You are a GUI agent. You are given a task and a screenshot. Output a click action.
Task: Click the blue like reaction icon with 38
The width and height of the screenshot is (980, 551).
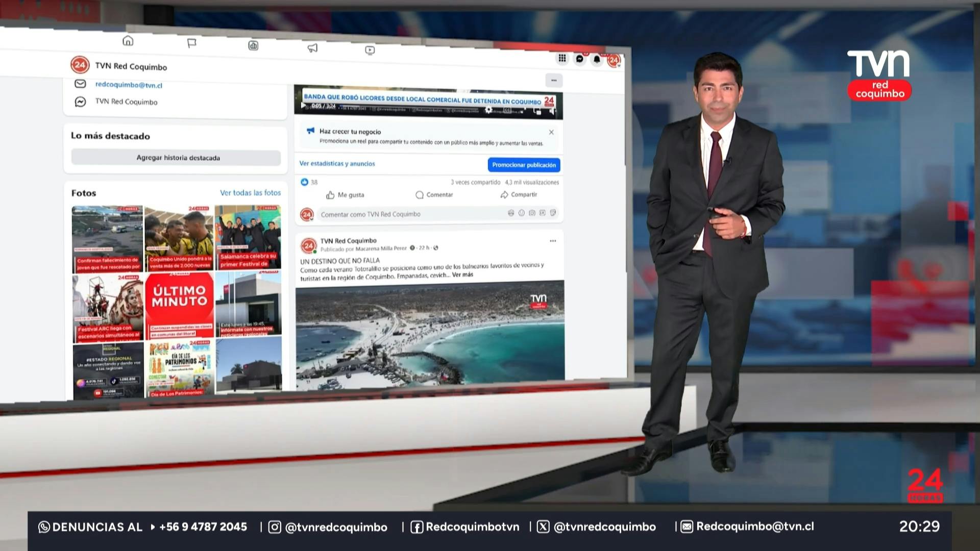pyautogui.click(x=305, y=182)
